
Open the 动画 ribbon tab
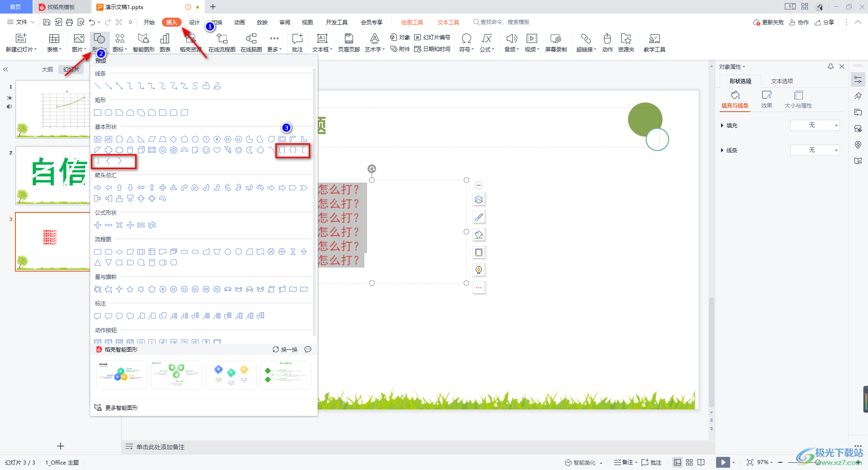[x=240, y=22]
